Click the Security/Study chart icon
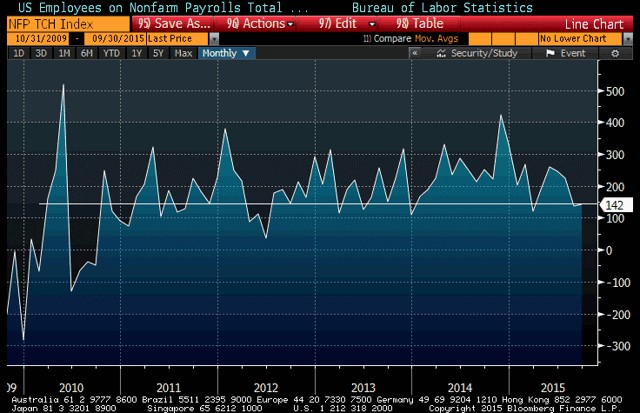Viewport: 640px width, 413px height. point(441,53)
